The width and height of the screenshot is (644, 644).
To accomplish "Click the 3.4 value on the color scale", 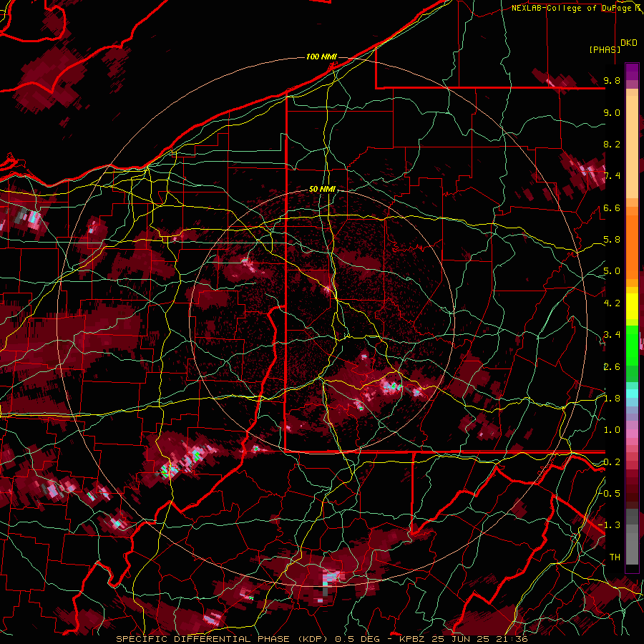I will pyautogui.click(x=612, y=335).
